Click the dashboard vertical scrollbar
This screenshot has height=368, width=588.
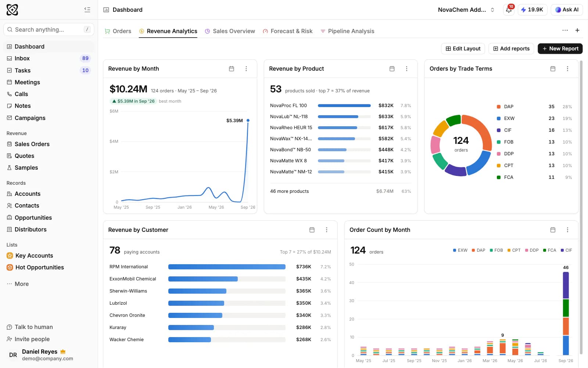pos(581,208)
